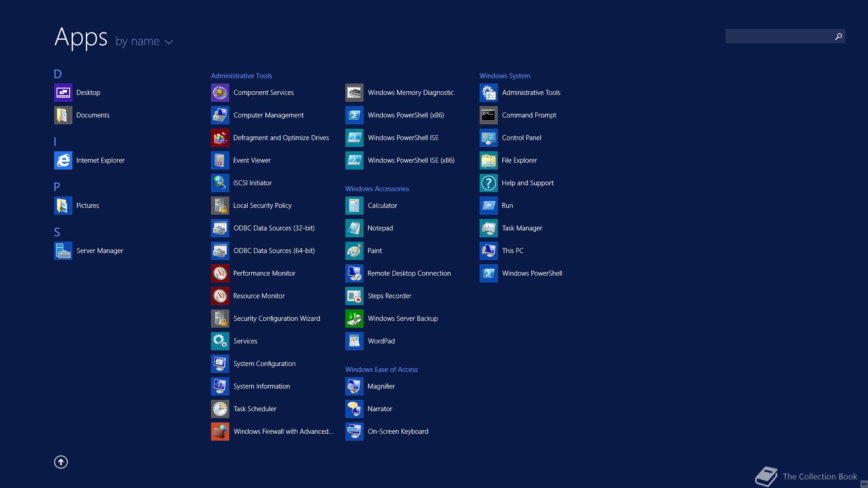Click 'Windows PowerShell' under Windows System
Screen dimensions: 868x488
coord(532,273)
